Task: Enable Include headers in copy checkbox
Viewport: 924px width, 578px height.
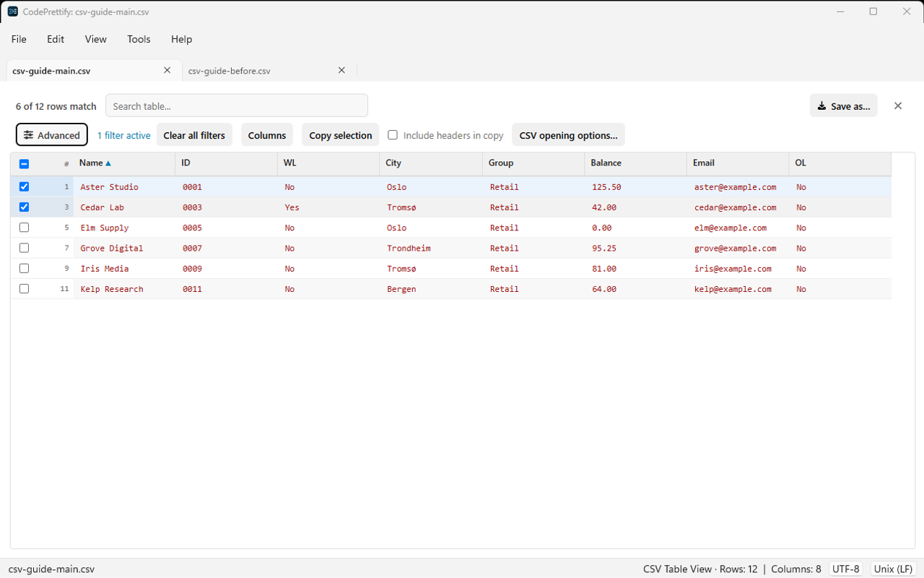Action: pyautogui.click(x=393, y=135)
